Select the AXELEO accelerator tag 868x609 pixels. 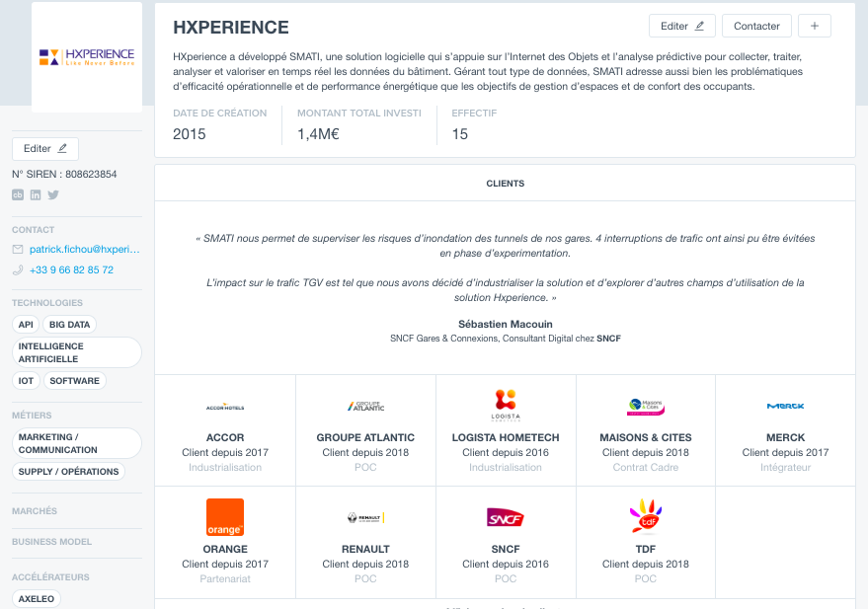tap(37, 599)
